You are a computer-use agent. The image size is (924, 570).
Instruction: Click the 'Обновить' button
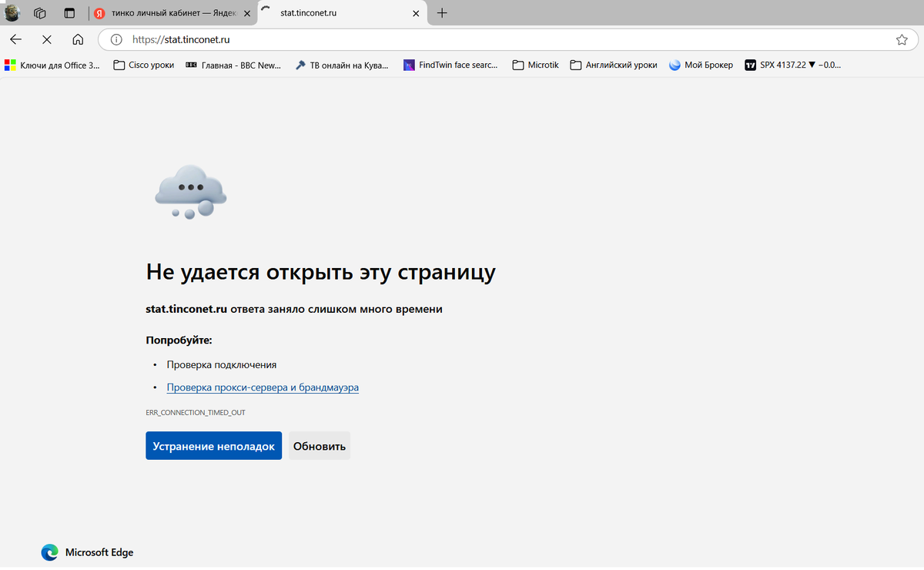(318, 445)
